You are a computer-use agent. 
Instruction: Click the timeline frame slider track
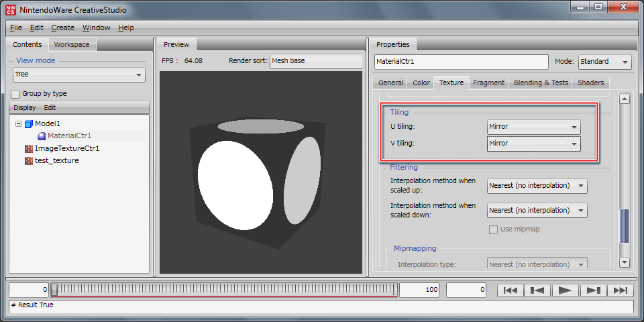pyautogui.click(x=225, y=290)
